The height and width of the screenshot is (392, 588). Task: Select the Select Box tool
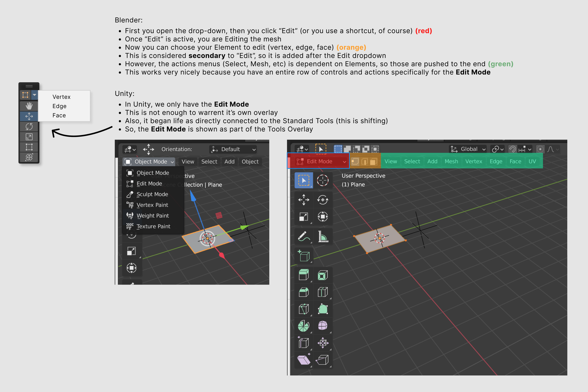coord(304,180)
